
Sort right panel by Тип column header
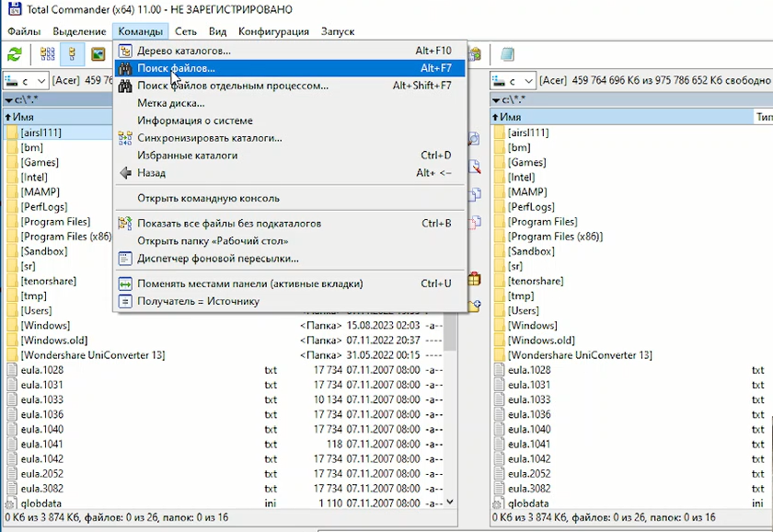[764, 117]
